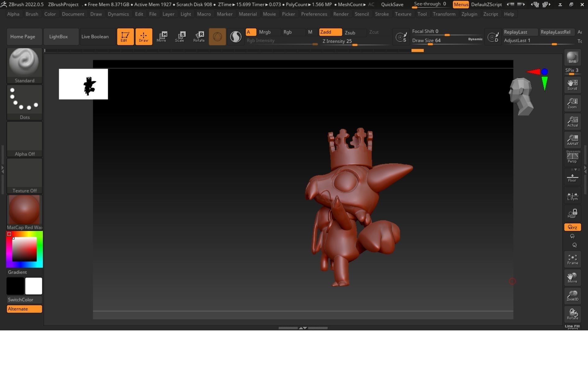Open the Brush menu
Viewport: 588px width, 372px height.
click(x=32, y=14)
